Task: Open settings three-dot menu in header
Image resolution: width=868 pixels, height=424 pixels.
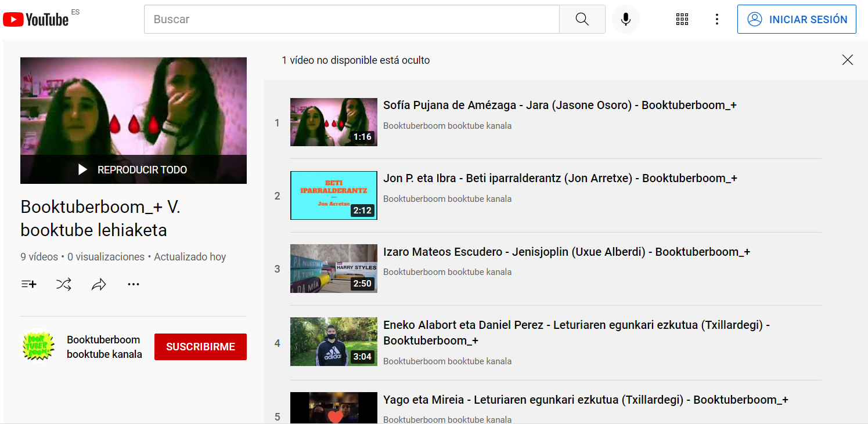Action: pos(717,19)
